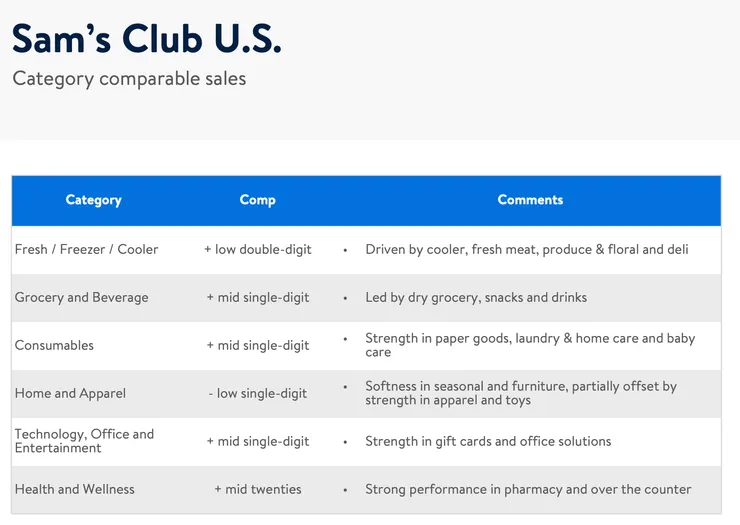
Task: Click the + mid single-digit value for Consumables
Action: tap(258, 345)
